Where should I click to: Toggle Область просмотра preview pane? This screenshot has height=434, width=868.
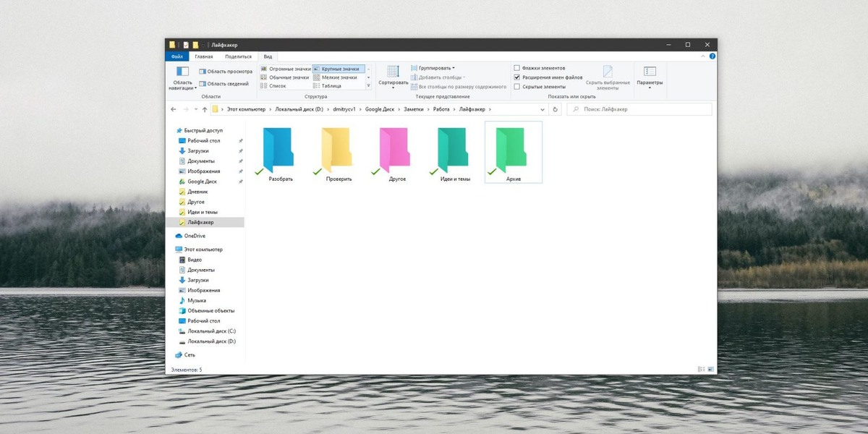[x=226, y=71]
